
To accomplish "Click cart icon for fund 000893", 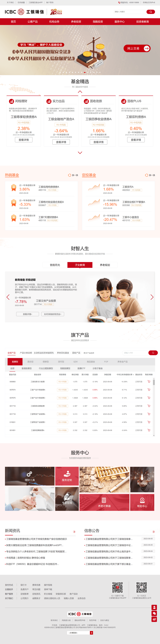I will pyautogui.click(x=149, y=382).
